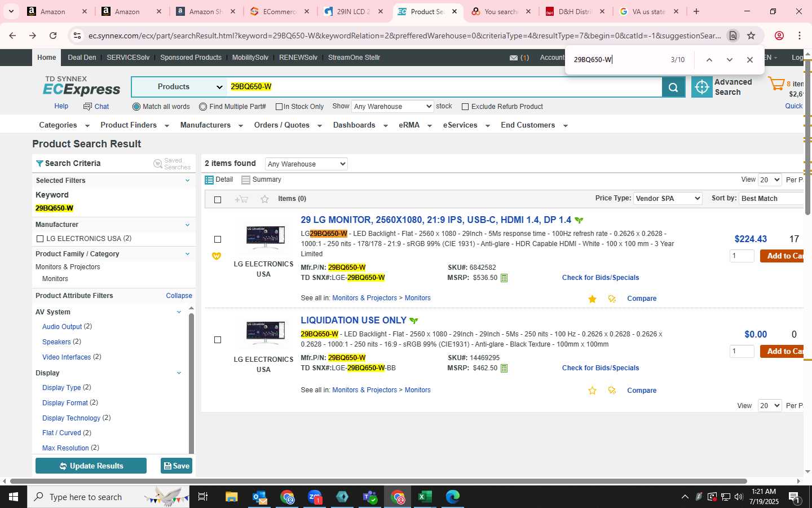Screen dimensions: 812x508
Task: Reload the page
Action: pyautogui.click(x=53, y=36)
